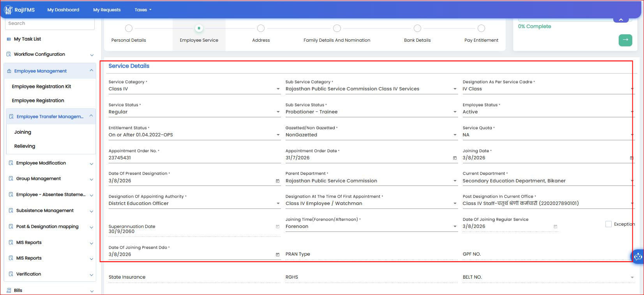
Task: Expand Employee Modification section
Action: pos(51,163)
